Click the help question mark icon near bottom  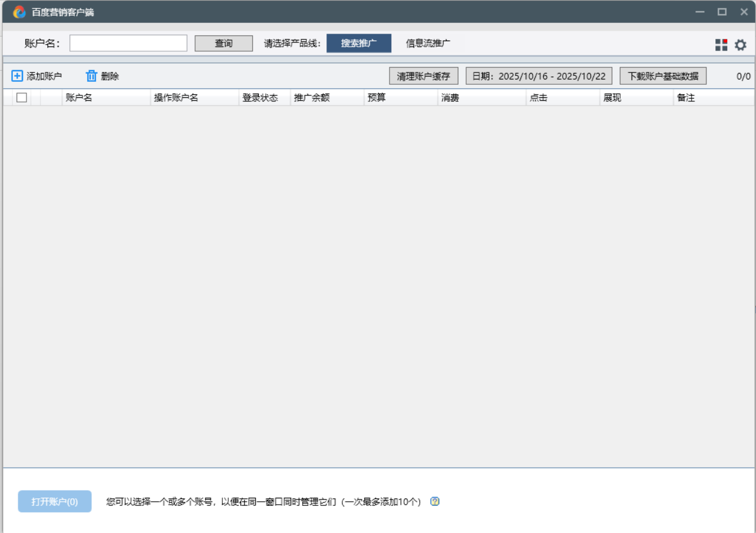coord(435,501)
